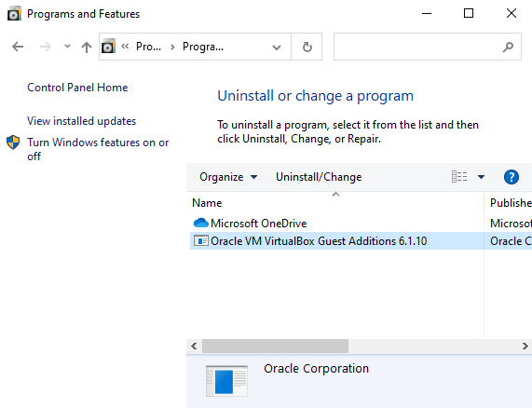Open the address bar history dropdown
The width and height of the screenshot is (532, 408).
pyautogui.click(x=277, y=48)
